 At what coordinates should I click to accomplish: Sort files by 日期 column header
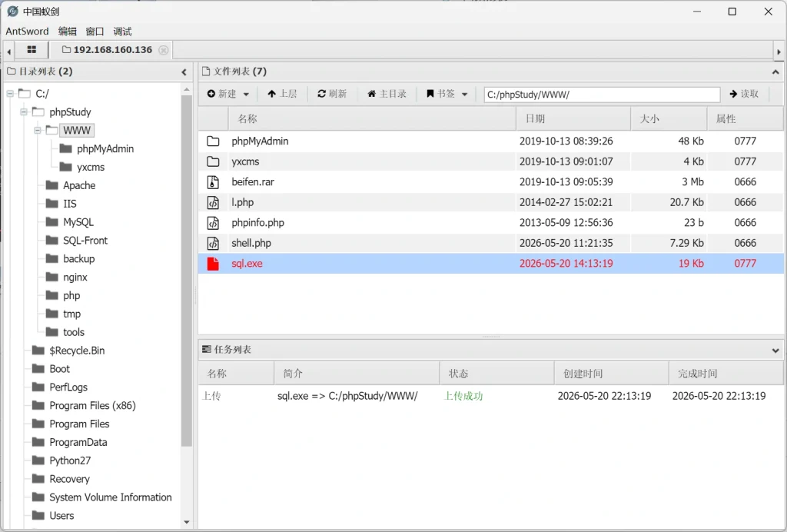[573, 119]
